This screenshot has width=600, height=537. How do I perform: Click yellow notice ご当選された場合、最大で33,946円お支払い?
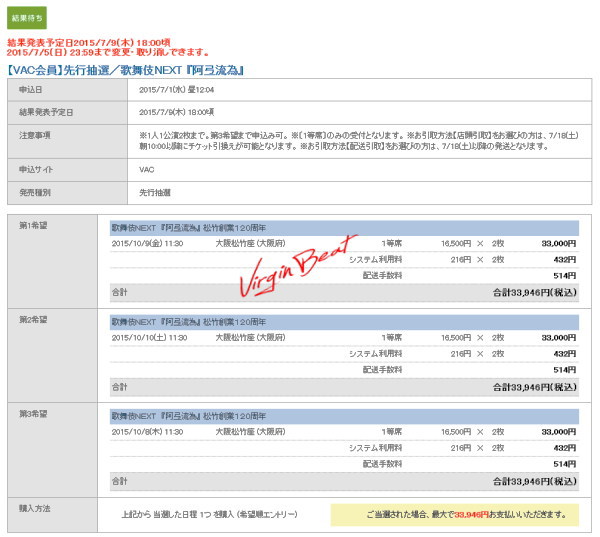point(455,515)
